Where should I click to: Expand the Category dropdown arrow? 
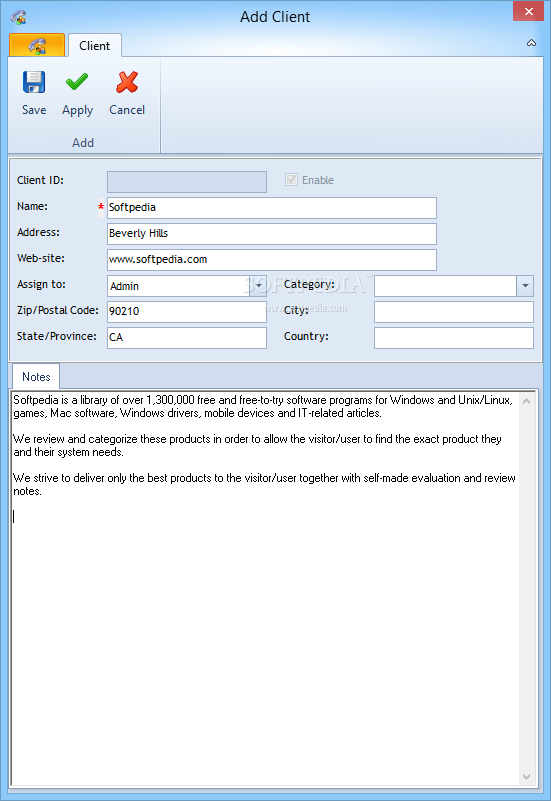coord(525,286)
